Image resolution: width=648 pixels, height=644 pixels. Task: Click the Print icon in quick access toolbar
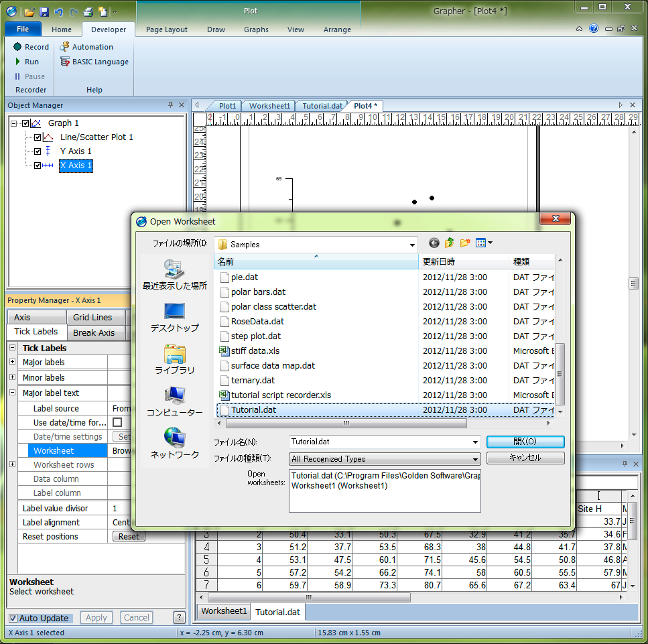point(88,11)
